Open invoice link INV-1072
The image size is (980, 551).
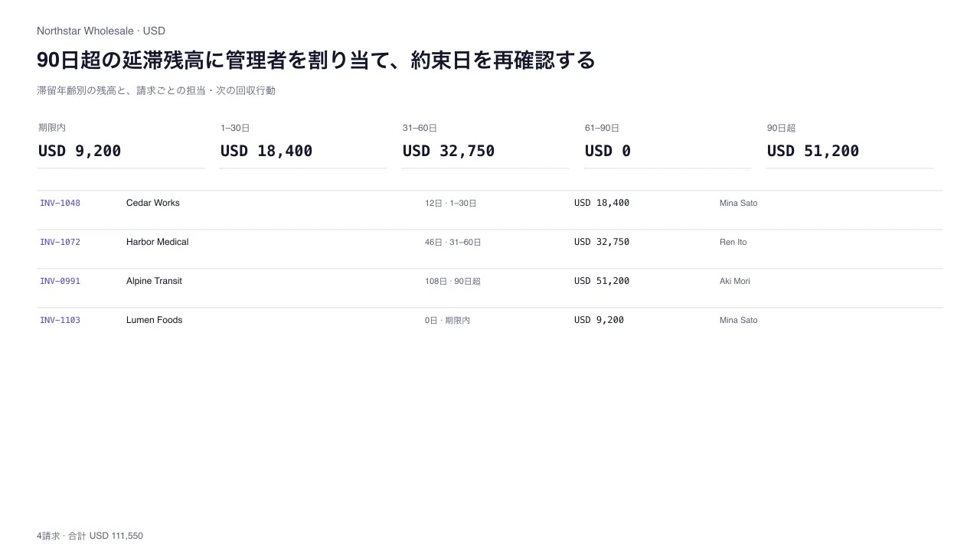(x=60, y=242)
